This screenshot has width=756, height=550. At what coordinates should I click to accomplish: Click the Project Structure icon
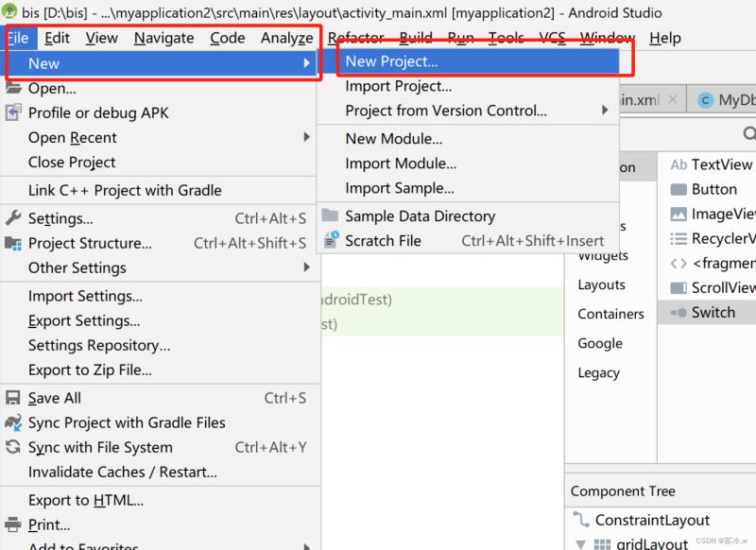tap(13, 243)
